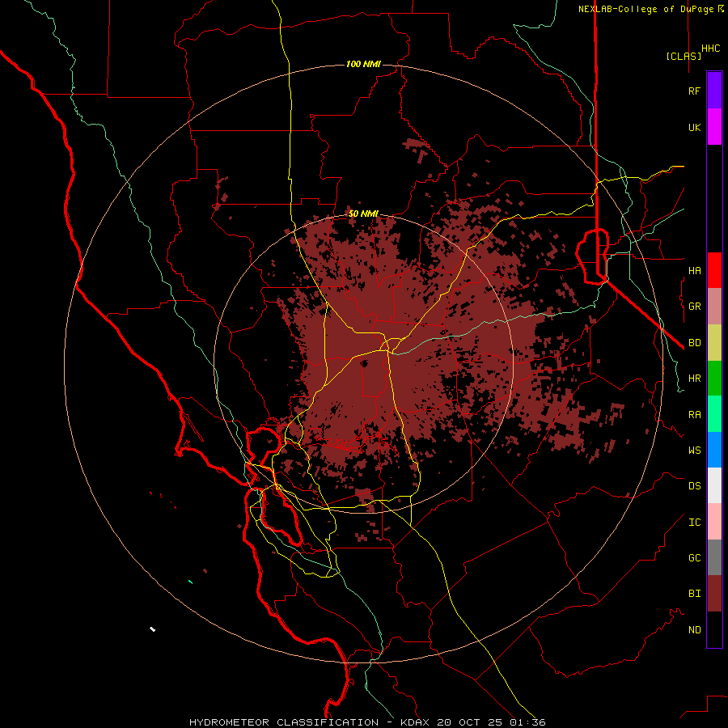Click the WS blue legend swatch

click(x=714, y=450)
